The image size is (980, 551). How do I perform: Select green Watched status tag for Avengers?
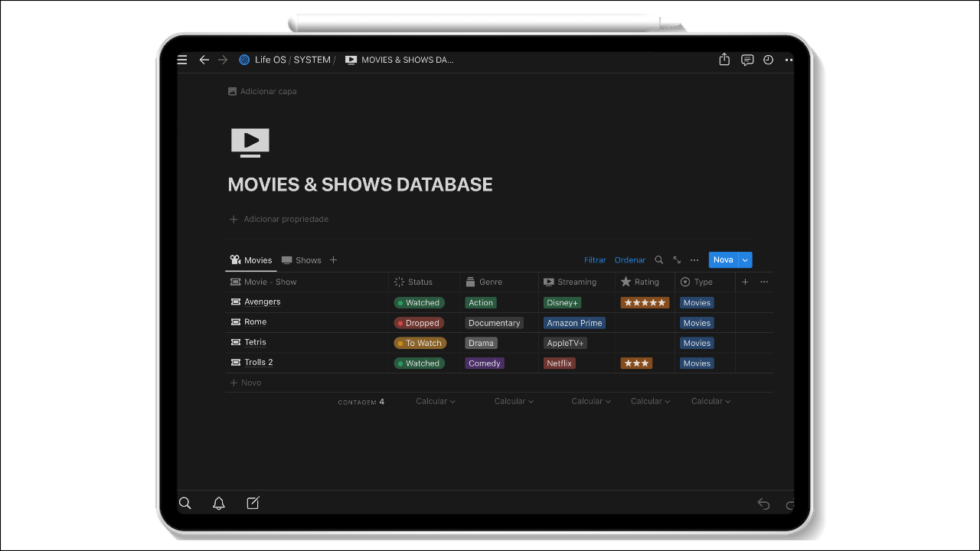click(x=420, y=302)
